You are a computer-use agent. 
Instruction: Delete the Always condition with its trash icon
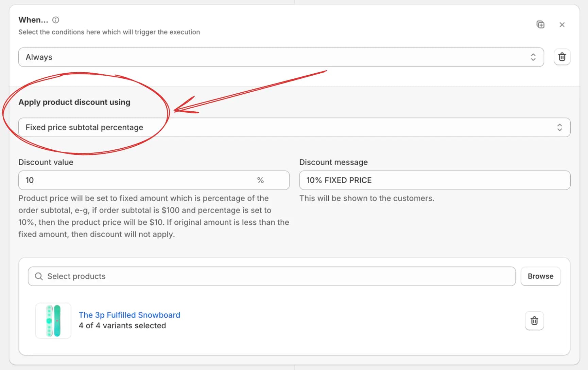[x=562, y=57]
